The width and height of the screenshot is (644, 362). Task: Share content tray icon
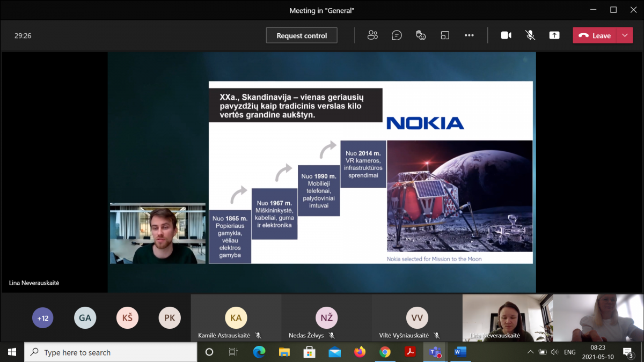tap(554, 35)
